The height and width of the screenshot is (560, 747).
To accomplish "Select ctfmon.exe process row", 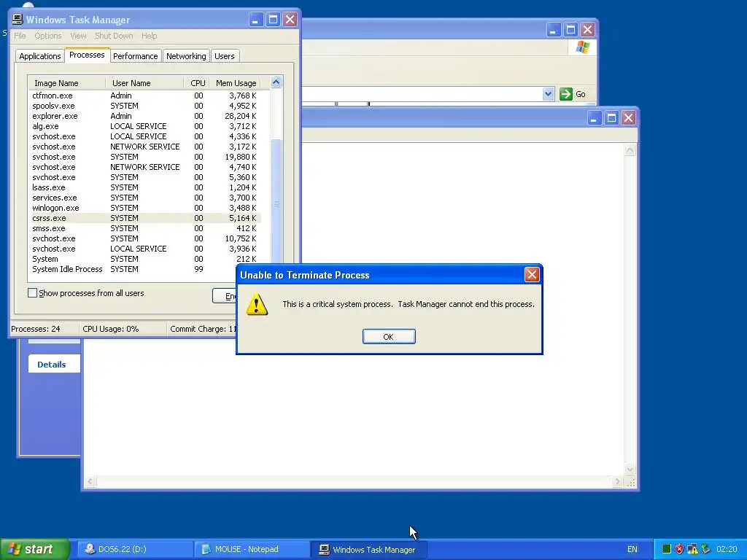I will click(144, 96).
